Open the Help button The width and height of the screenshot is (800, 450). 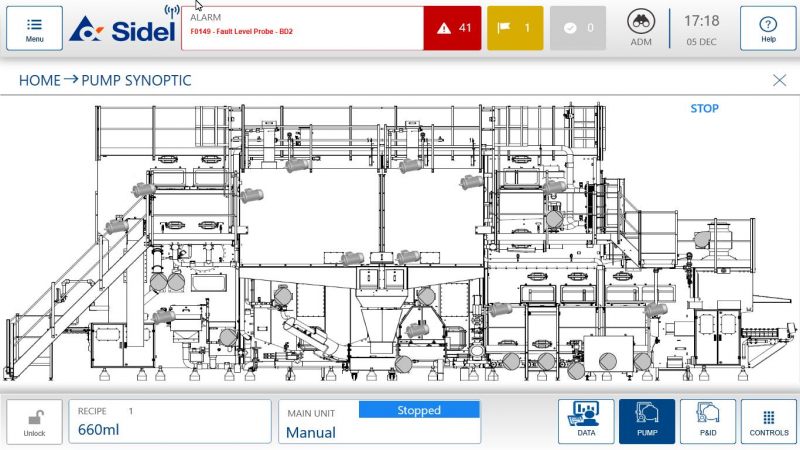coord(768,28)
